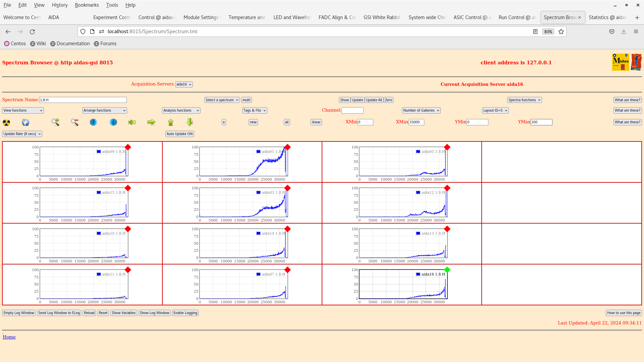Open the Layout ID=5 dropdown
The image size is (644, 362).
point(495,110)
